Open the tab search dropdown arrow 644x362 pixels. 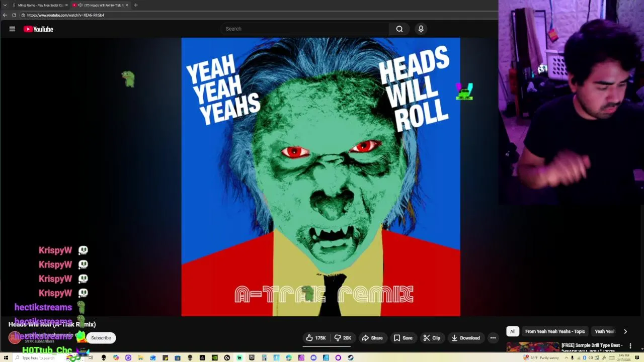(5, 5)
